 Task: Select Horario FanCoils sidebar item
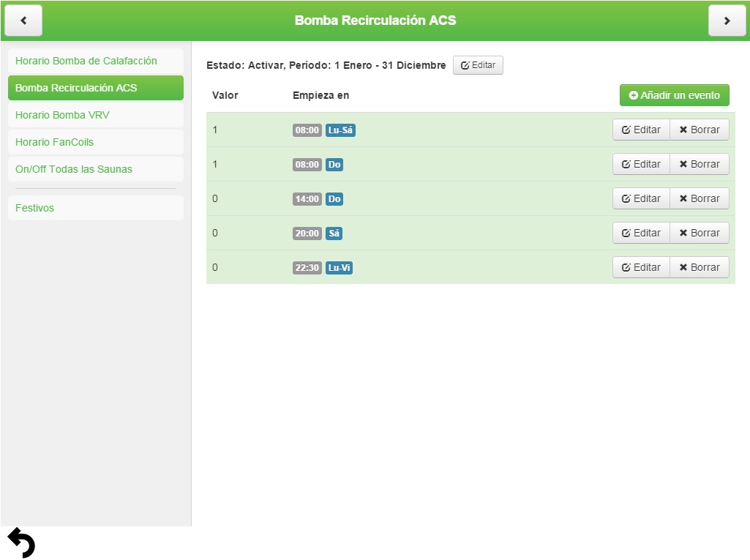(95, 142)
